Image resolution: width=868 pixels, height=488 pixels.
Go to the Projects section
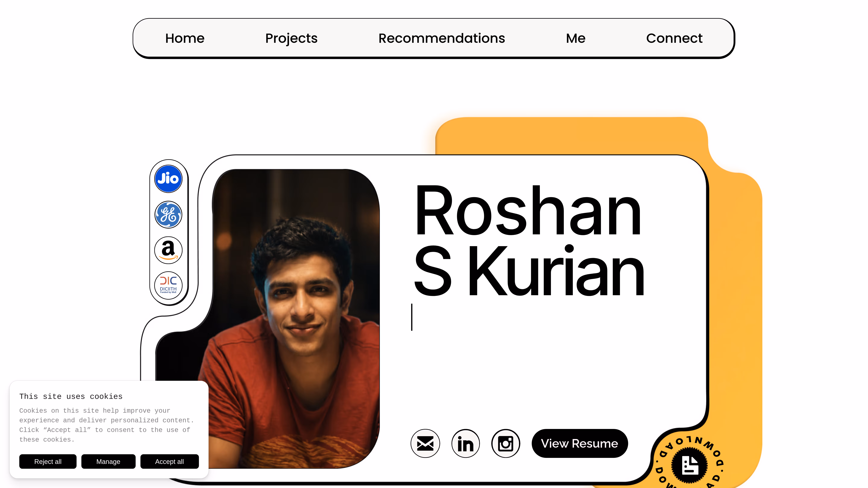pyautogui.click(x=291, y=38)
